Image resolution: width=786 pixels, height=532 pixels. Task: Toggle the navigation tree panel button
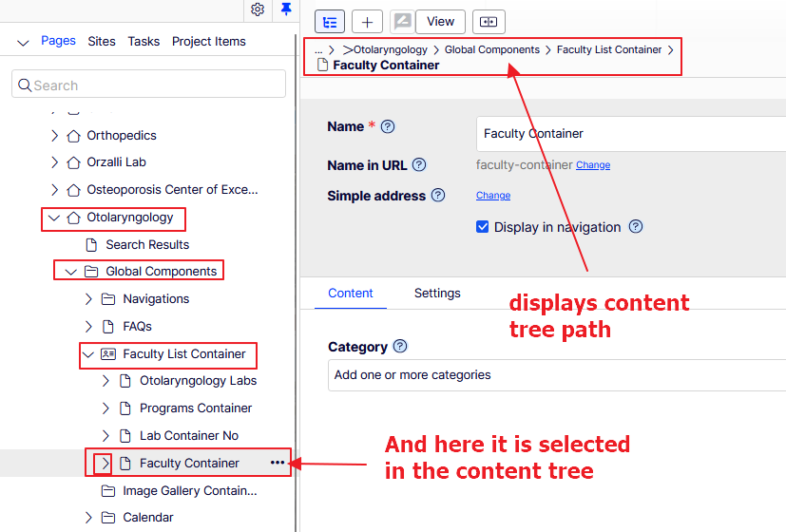tap(330, 22)
